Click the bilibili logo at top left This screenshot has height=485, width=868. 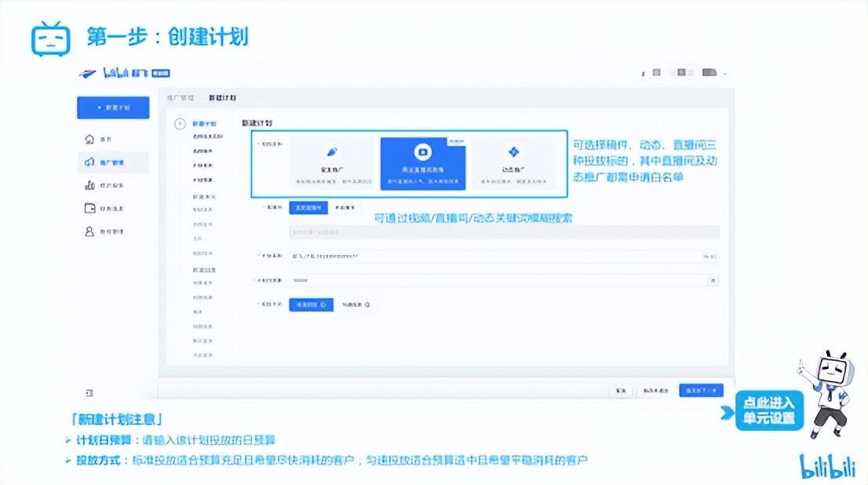click(119, 74)
